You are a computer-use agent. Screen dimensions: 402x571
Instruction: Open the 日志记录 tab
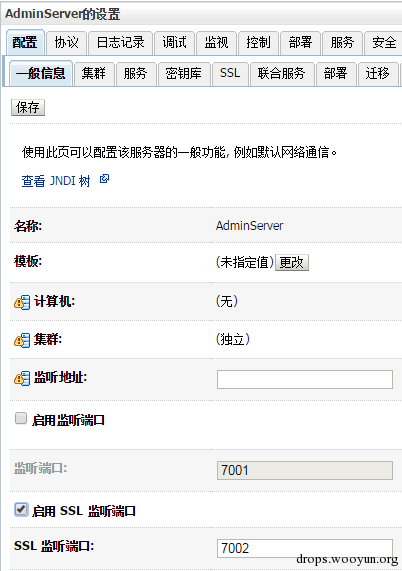121,43
